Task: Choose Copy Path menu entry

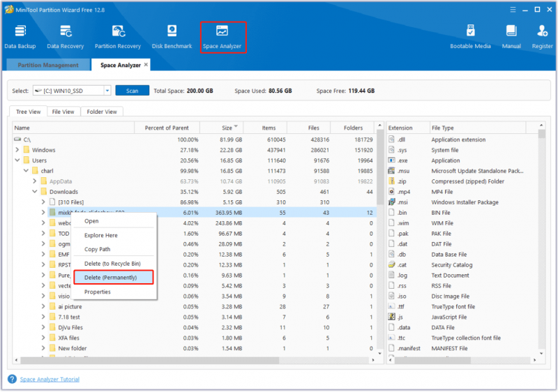Action: 114,249
